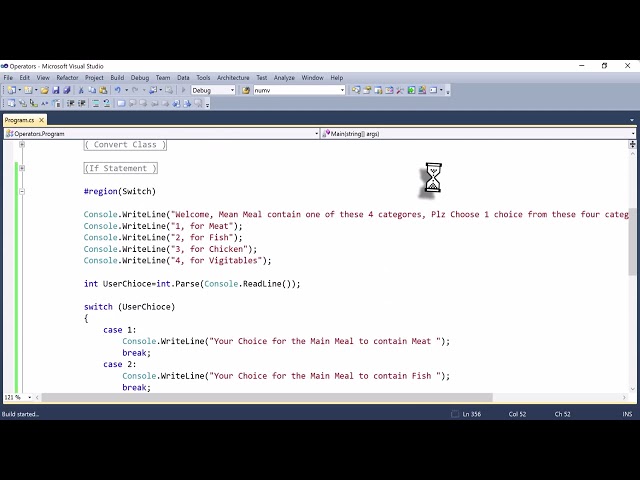Select the Program.cs tab
This screenshot has height=480, width=640.
tap(20, 120)
